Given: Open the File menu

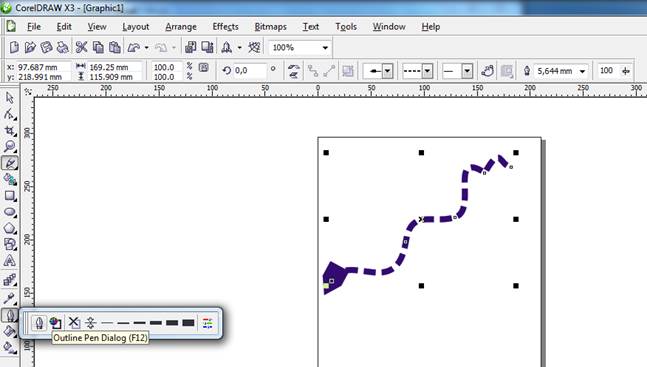Looking at the screenshot, I should (x=34, y=27).
